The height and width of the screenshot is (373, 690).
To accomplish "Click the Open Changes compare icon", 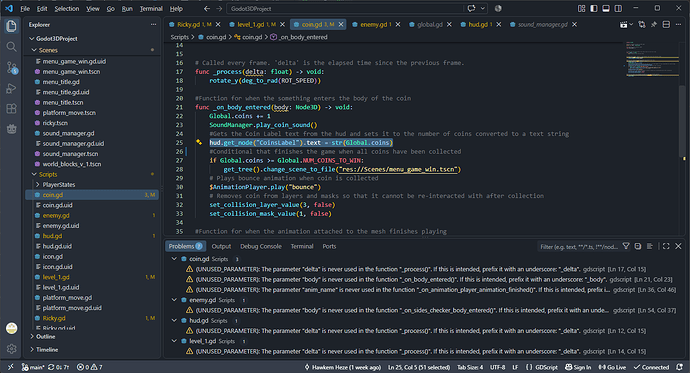I will pyautogui.click(x=642, y=25).
